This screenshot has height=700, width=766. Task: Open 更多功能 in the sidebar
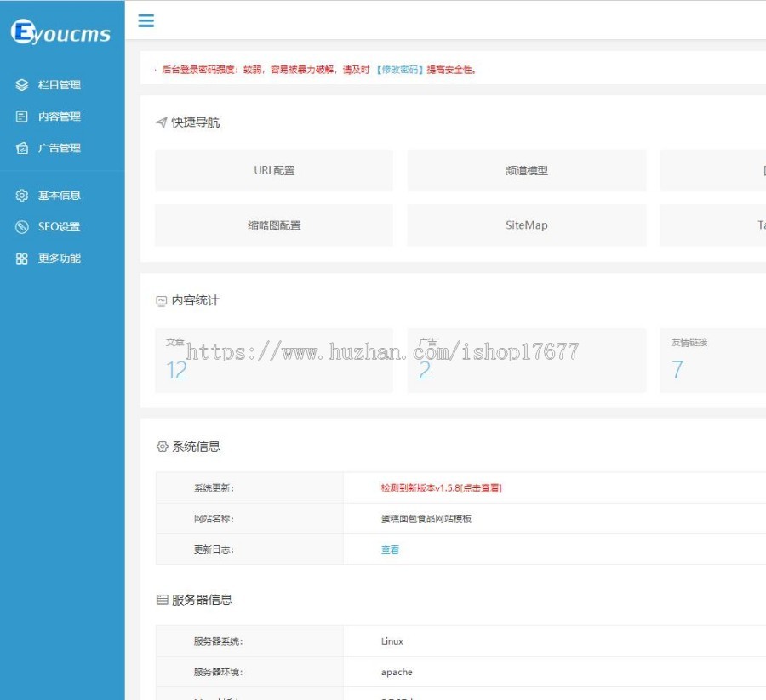59,259
